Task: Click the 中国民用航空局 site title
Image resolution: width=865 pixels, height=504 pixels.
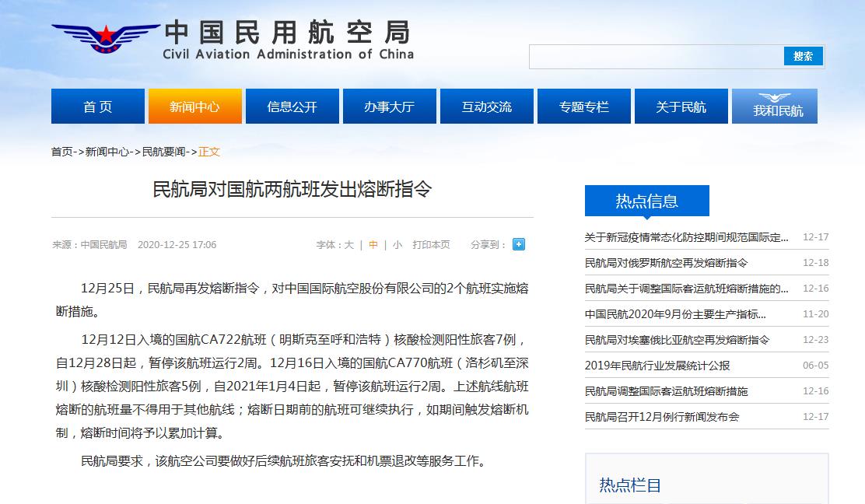Action: [x=287, y=32]
